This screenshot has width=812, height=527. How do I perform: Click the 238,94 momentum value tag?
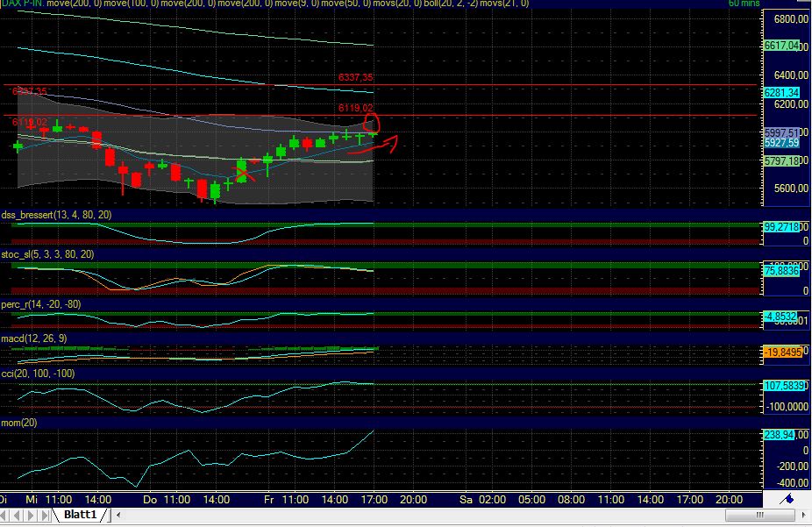tap(780, 435)
